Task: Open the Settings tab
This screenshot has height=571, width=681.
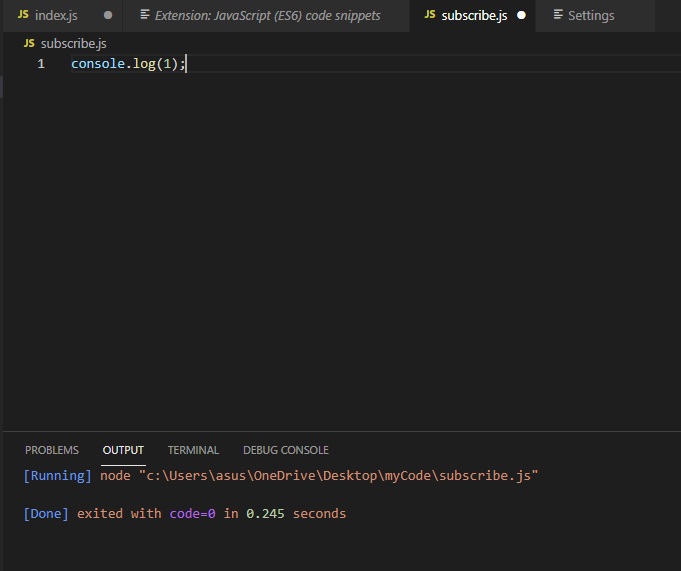Action: [595, 16]
